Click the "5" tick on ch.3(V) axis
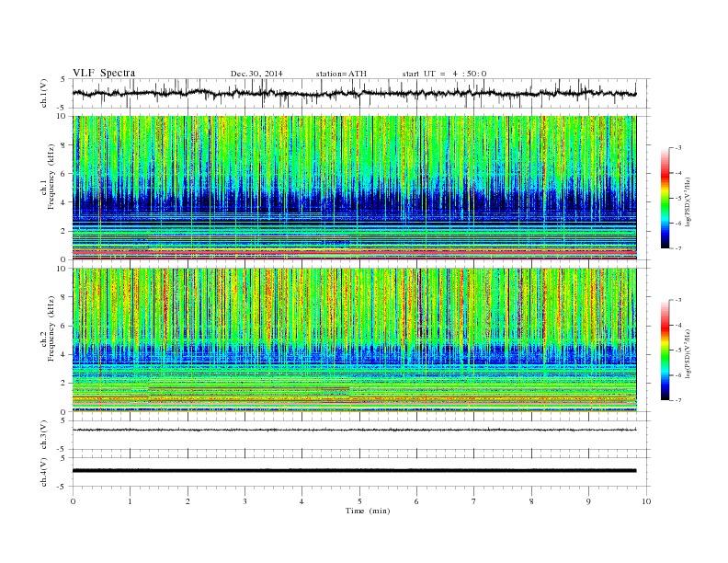The height and width of the screenshot is (563, 728). [x=63, y=420]
